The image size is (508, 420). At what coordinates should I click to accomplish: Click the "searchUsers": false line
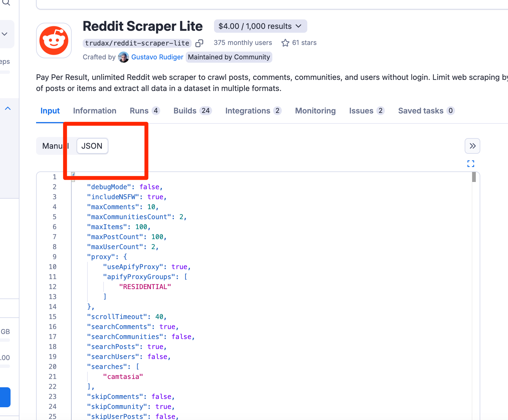(129, 357)
